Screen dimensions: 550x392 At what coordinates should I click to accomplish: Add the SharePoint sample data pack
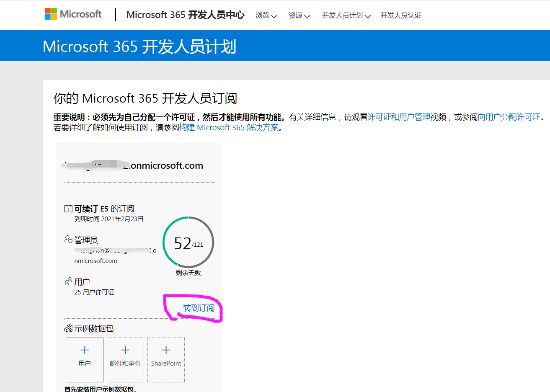coord(166,360)
